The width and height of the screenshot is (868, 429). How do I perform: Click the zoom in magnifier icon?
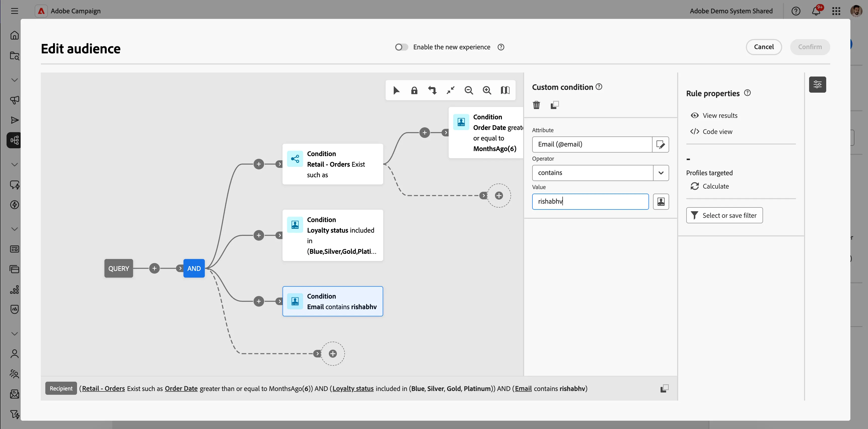[487, 90]
